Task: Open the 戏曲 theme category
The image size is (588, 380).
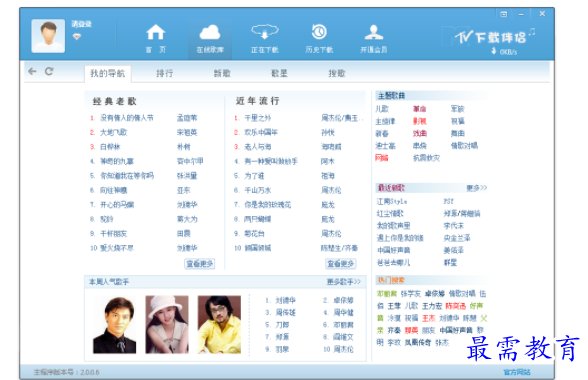Action: pyautogui.click(x=420, y=133)
